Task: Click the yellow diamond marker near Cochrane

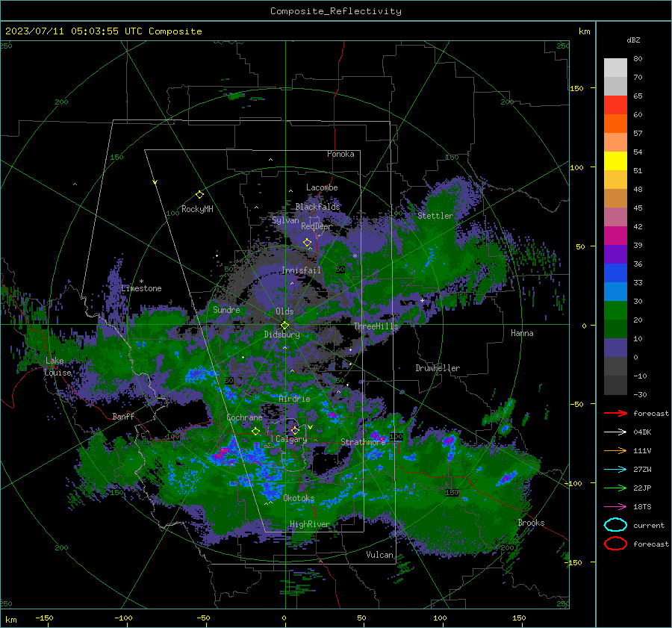Action: coord(256,432)
